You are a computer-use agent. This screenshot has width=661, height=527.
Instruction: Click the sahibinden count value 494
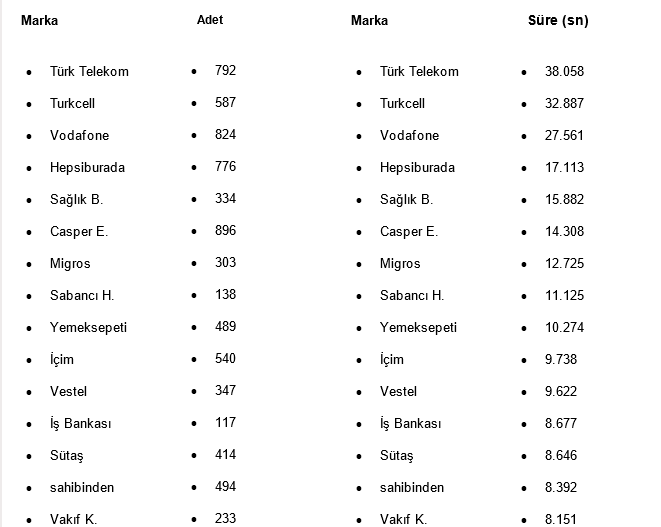click(x=225, y=487)
